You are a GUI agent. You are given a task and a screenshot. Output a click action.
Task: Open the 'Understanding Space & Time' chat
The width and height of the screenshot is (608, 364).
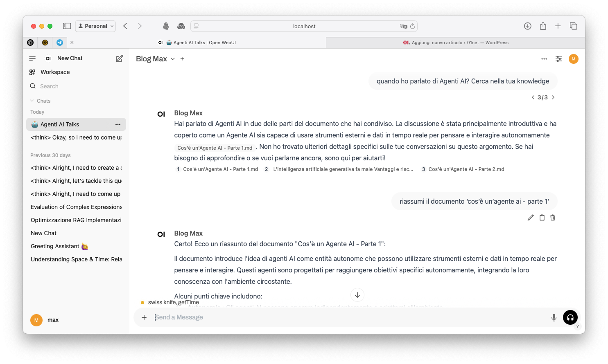tap(76, 259)
